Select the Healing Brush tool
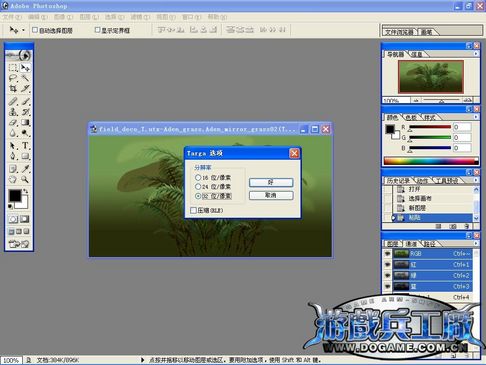The height and width of the screenshot is (365, 486). (x=13, y=101)
